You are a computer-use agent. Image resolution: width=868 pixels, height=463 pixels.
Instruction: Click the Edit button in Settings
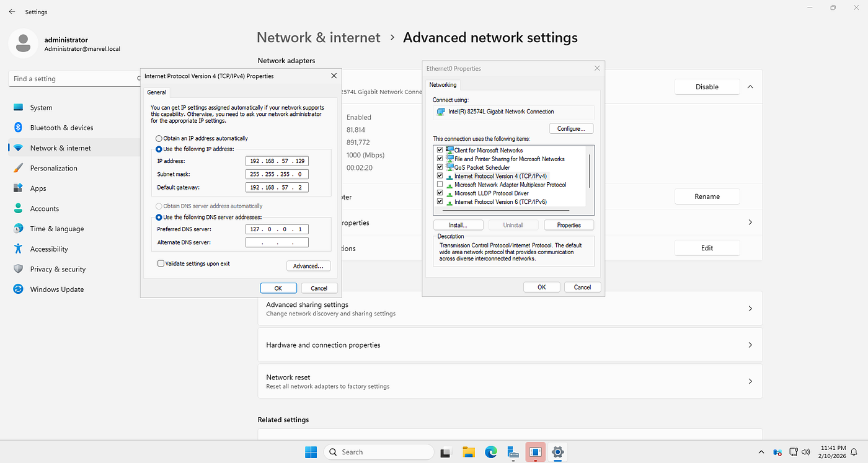[x=707, y=248]
